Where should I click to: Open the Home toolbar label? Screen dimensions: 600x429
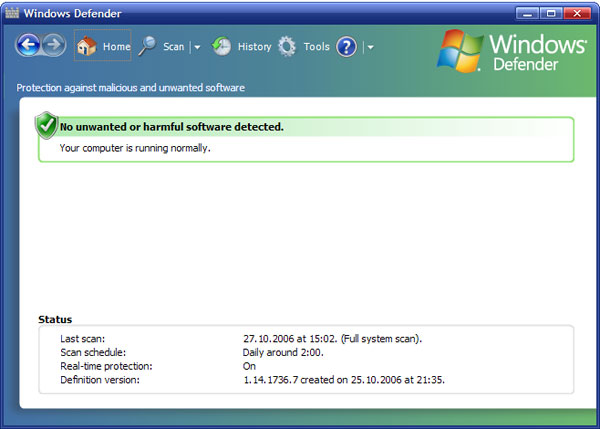click(117, 47)
